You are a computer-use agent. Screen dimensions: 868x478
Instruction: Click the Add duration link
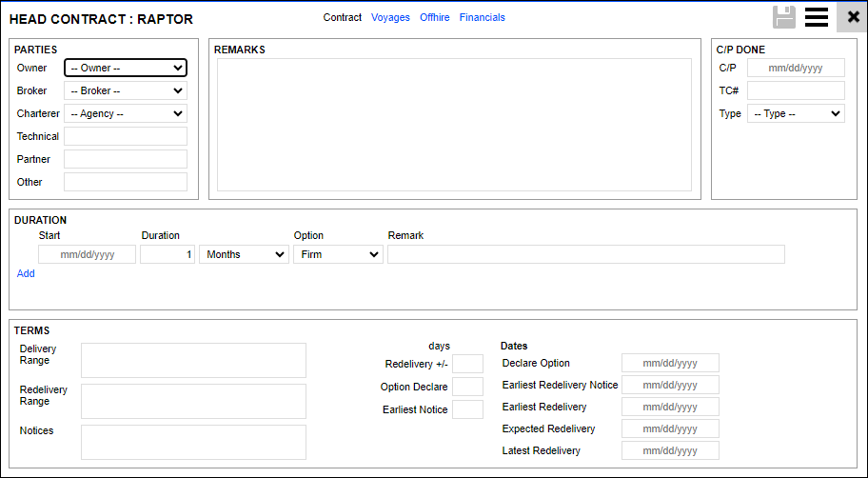[26, 273]
